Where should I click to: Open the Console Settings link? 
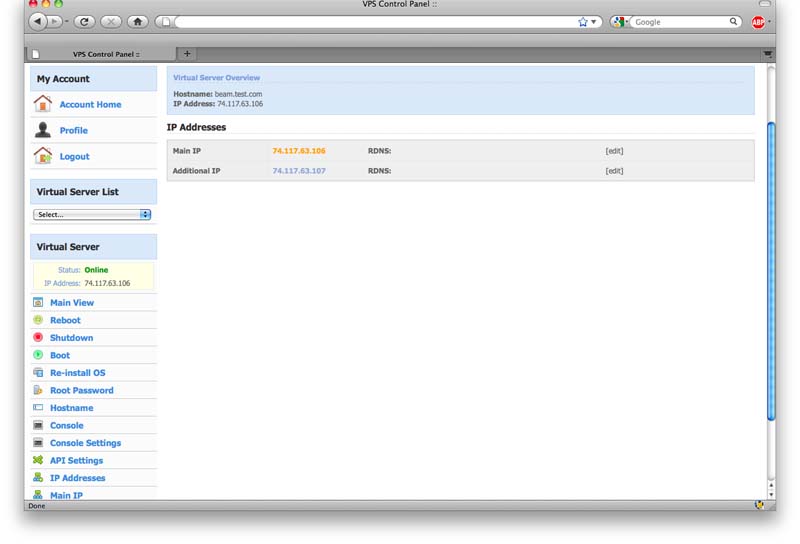coord(85,443)
